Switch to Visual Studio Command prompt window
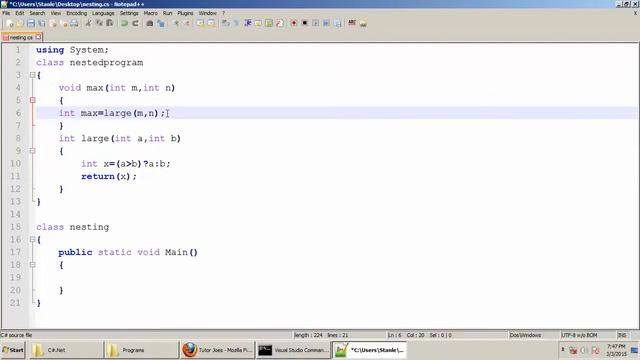The height and width of the screenshot is (360, 640). click(x=293, y=350)
